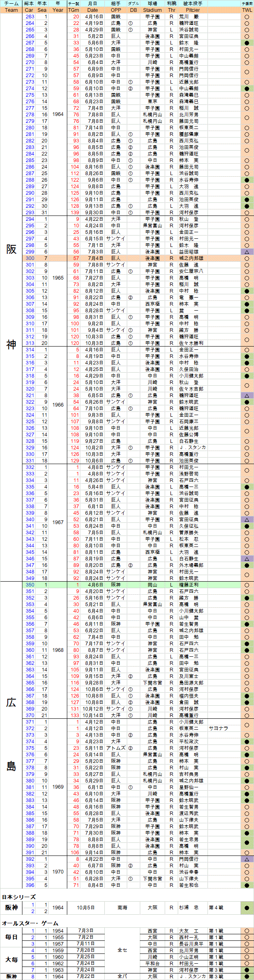
Task: Select pitcher name 若生和也
Action: (189, 885)
